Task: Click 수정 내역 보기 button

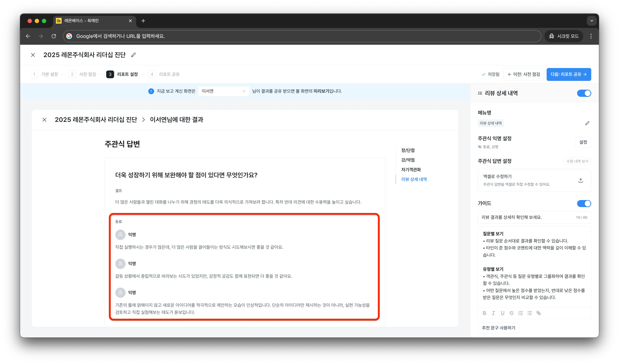Action: (x=577, y=161)
